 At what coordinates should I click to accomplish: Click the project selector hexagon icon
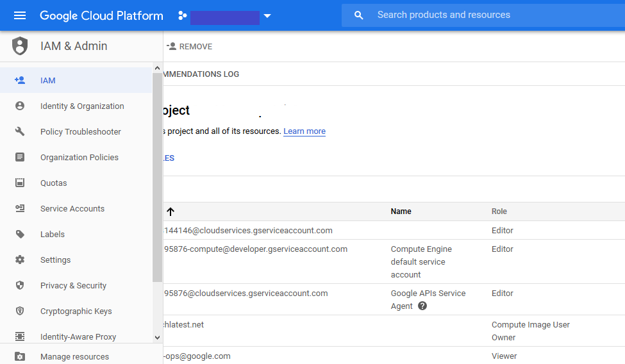tap(183, 15)
